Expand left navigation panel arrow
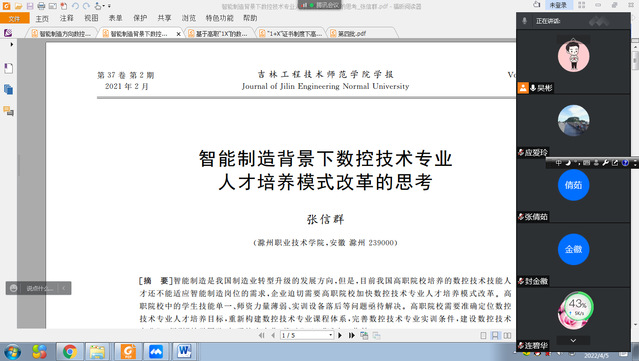This screenshot has width=639, height=361. (11, 44)
